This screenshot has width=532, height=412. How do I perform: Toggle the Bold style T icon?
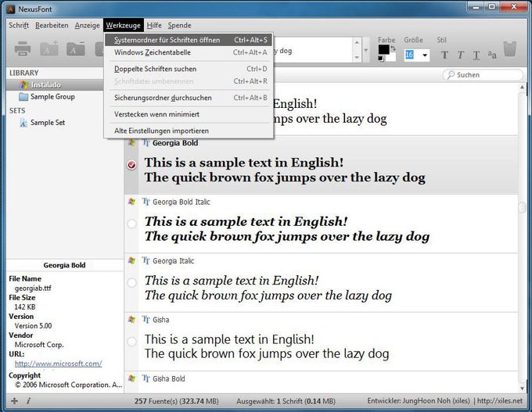444,55
